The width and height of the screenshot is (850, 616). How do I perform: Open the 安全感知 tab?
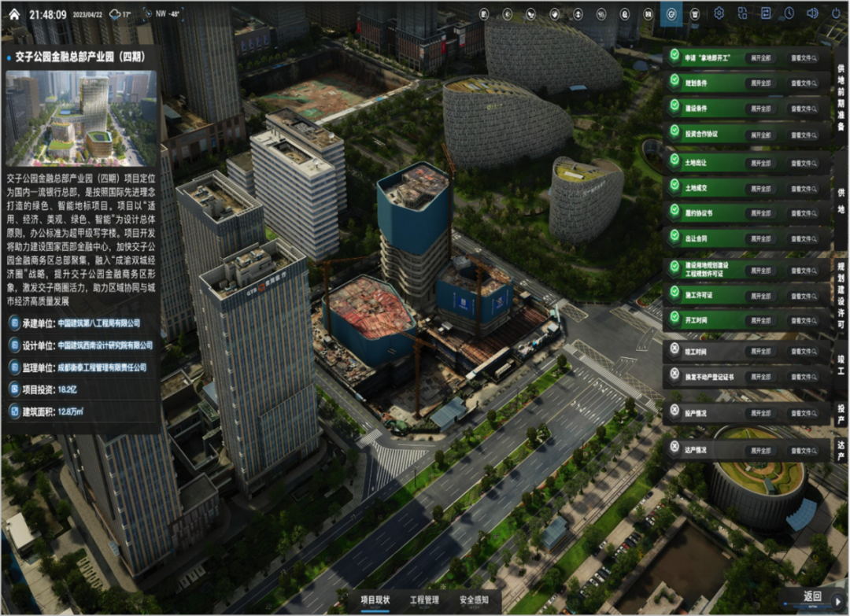coord(474,600)
